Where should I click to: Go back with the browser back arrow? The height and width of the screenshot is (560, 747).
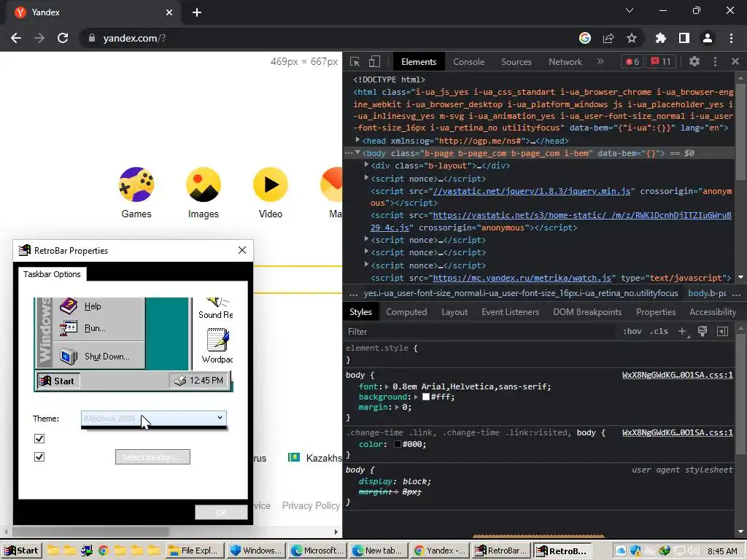tap(16, 38)
